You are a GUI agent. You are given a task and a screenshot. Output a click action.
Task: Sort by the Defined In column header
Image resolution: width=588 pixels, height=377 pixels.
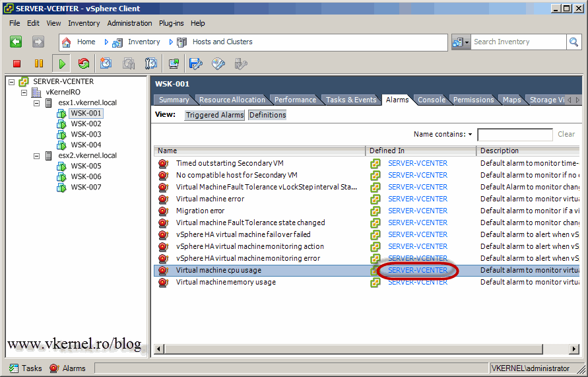coord(421,151)
